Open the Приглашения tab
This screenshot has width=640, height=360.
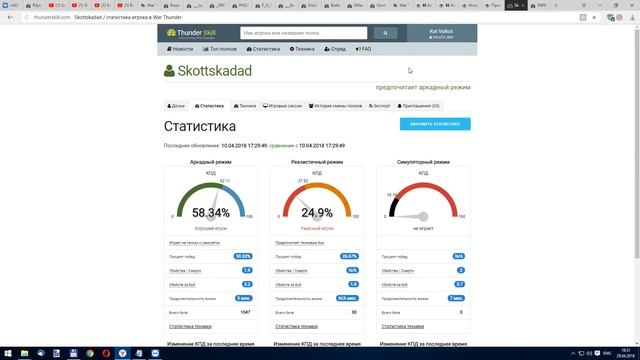pos(419,106)
